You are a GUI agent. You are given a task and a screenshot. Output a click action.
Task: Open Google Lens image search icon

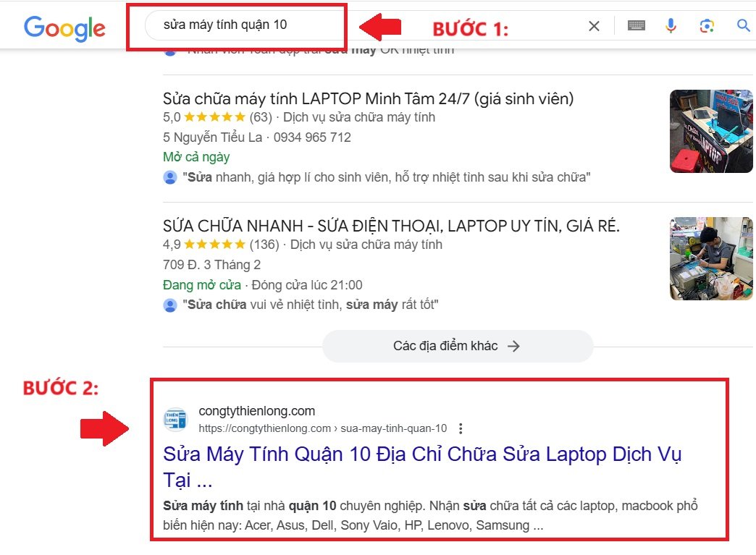(707, 26)
